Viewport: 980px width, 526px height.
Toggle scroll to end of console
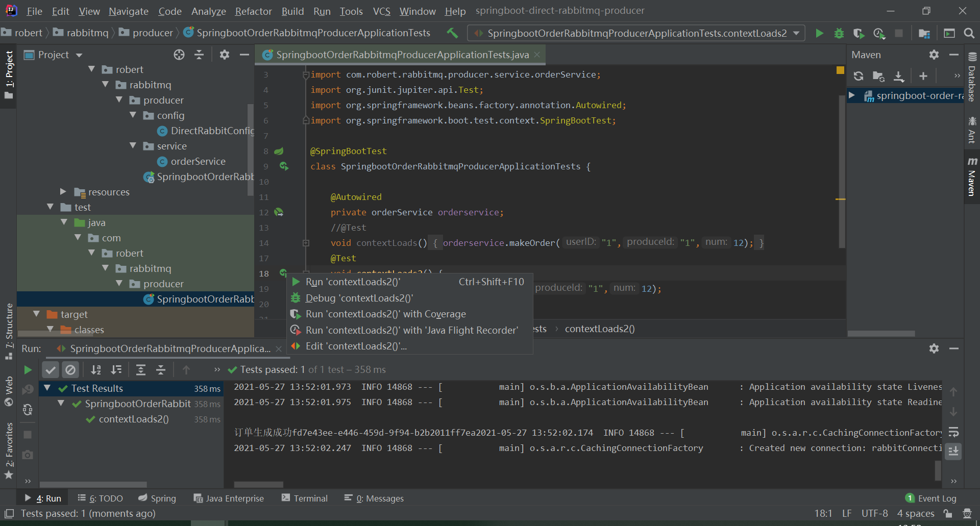coord(953,451)
